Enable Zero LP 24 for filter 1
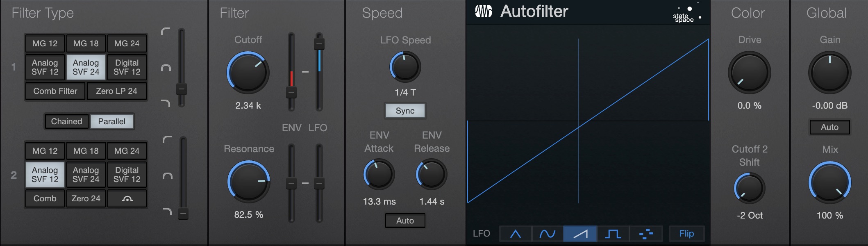 tap(117, 91)
